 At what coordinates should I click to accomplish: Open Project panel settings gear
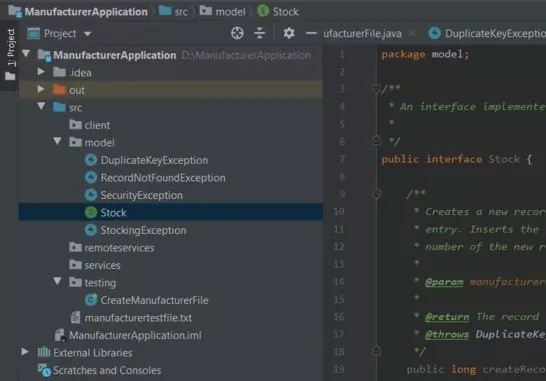[x=289, y=33]
